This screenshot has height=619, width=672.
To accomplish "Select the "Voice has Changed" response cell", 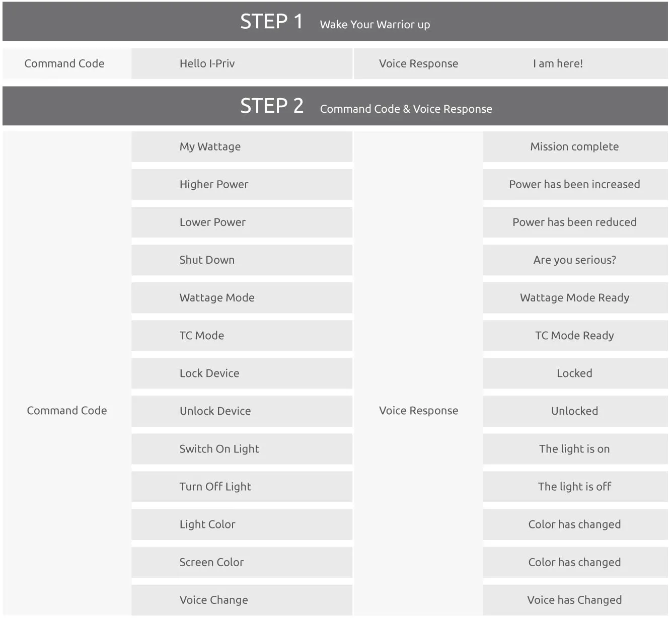I will [575, 600].
